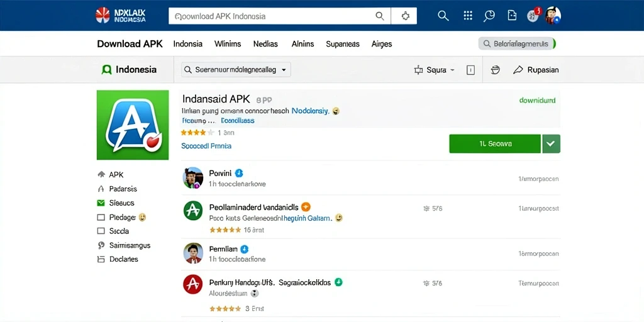Click the Indansaid APK title
Image resolution: width=644 pixels, height=322 pixels.
216,99
